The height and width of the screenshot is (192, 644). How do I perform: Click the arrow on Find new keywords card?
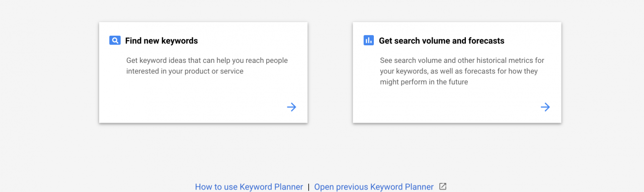(292, 107)
